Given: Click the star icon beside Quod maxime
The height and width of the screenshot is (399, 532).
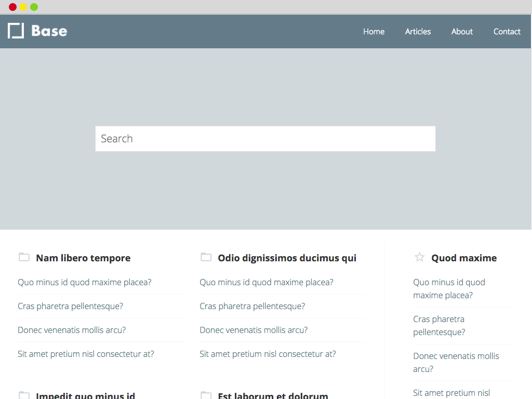Looking at the screenshot, I should [x=419, y=257].
